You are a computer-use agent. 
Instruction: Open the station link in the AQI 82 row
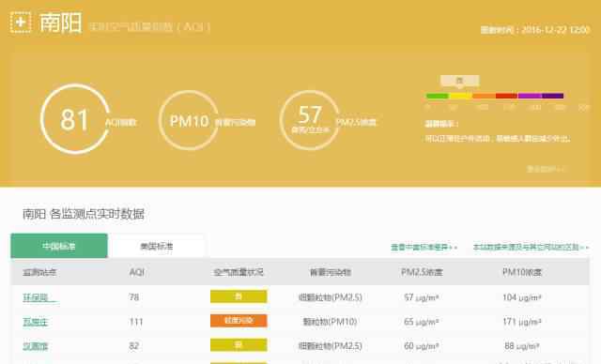[36, 346]
